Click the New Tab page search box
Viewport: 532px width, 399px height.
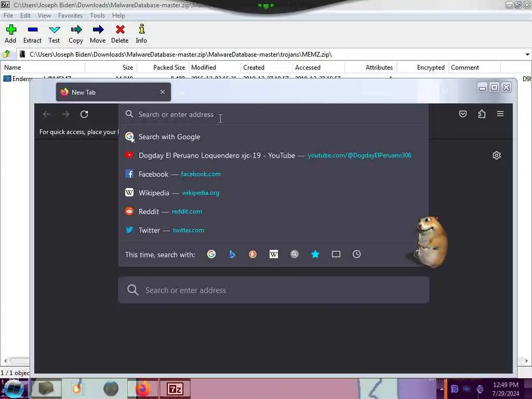tap(273, 290)
